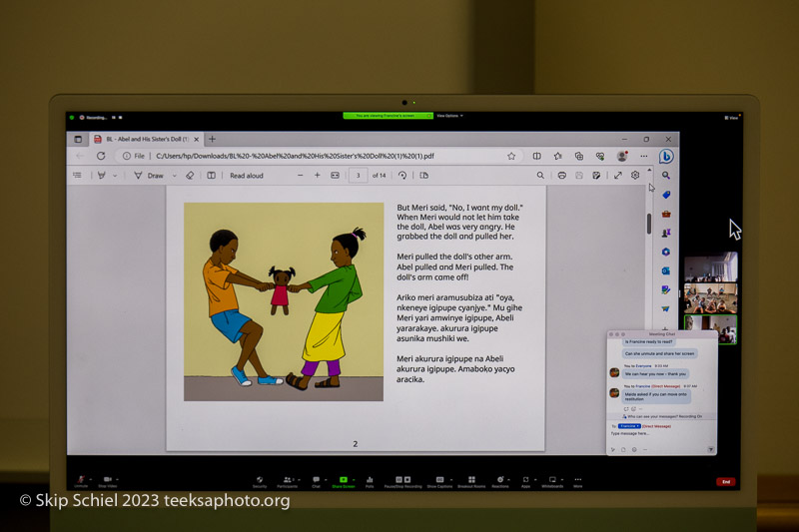Click the PDF Print icon

point(561,175)
